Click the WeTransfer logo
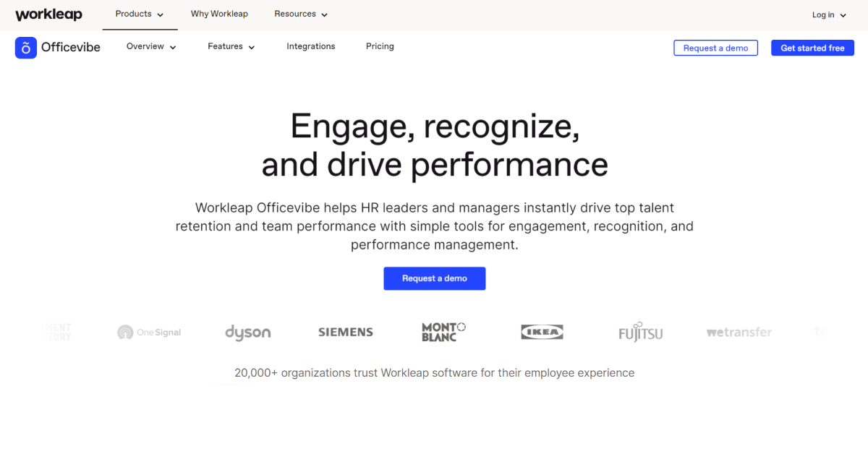This screenshot has height=454, width=868. [x=739, y=333]
